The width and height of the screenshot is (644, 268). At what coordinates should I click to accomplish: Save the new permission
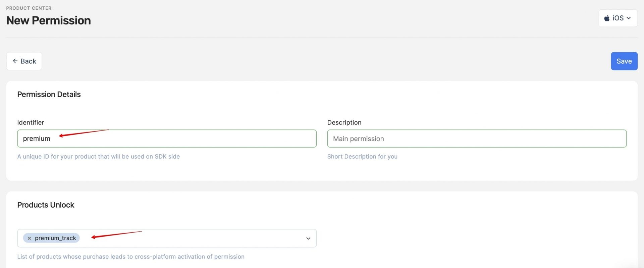[x=624, y=61]
